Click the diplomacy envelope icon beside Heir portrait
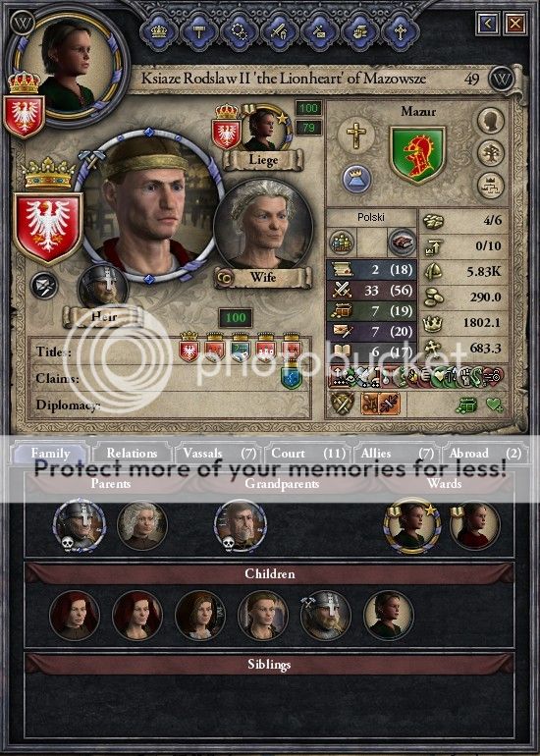 coord(44,286)
